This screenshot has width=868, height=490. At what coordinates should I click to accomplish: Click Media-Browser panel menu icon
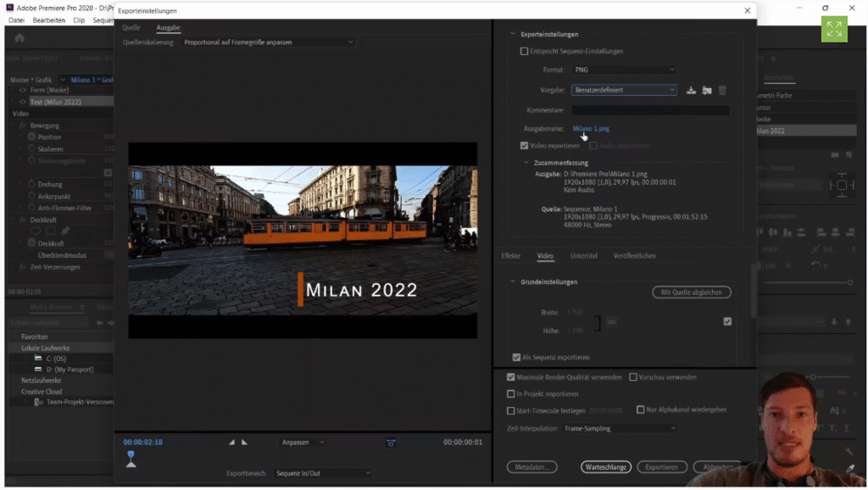pyautogui.click(x=82, y=307)
